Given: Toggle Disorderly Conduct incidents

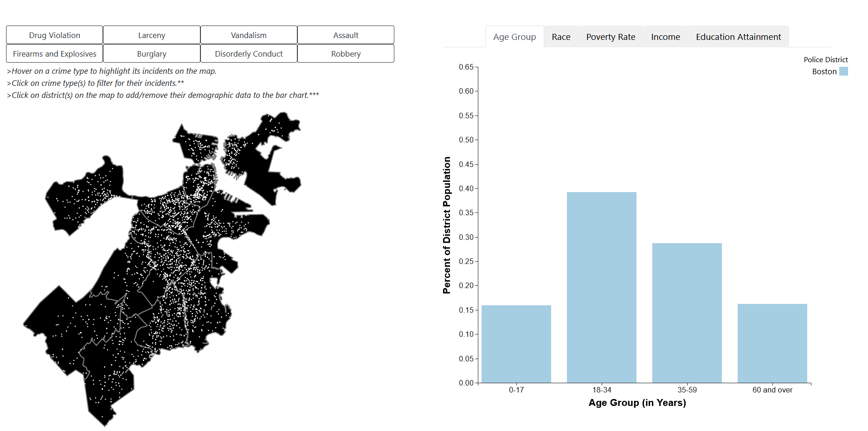Looking at the screenshot, I should point(249,53).
